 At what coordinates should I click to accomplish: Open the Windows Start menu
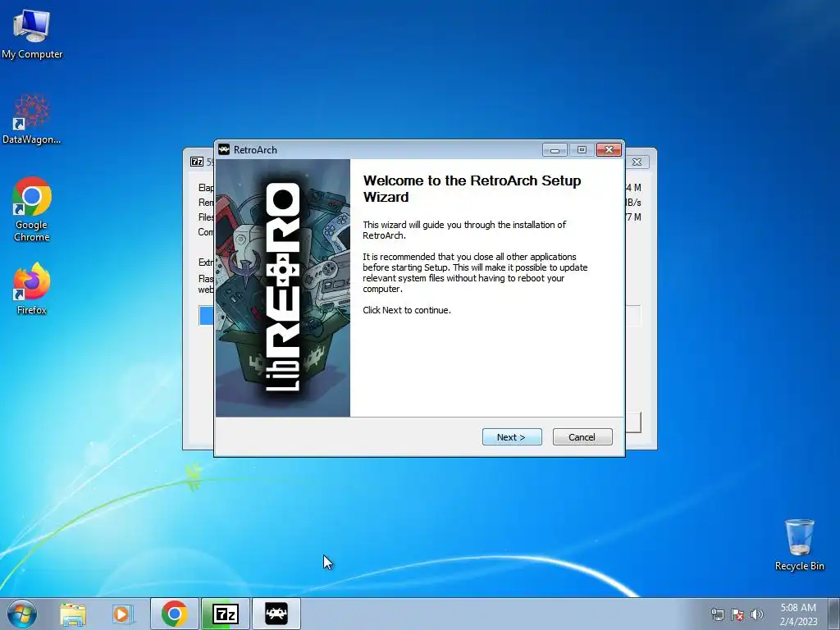click(x=22, y=614)
